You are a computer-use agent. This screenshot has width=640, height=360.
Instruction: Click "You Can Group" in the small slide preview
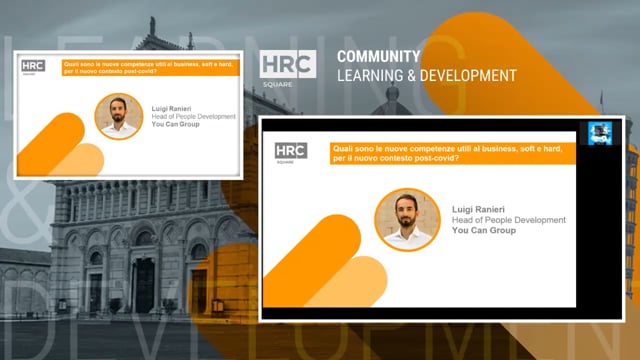point(176,124)
